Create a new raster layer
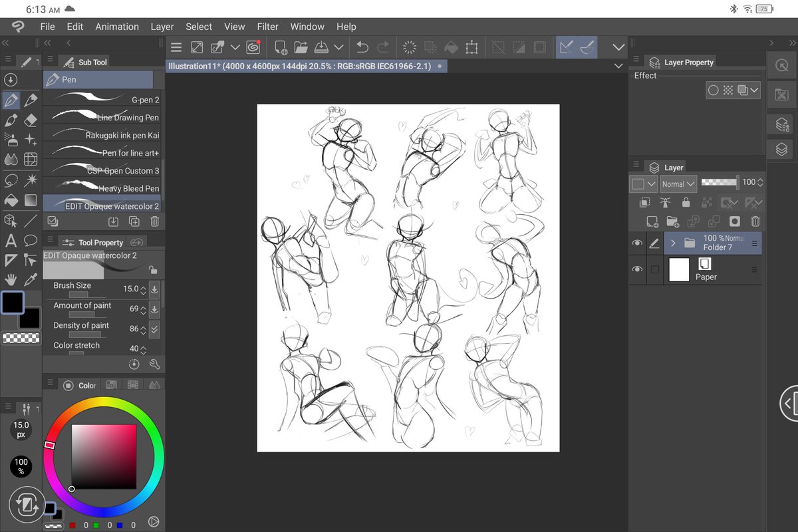 pyautogui.click(x=652, y=222)
